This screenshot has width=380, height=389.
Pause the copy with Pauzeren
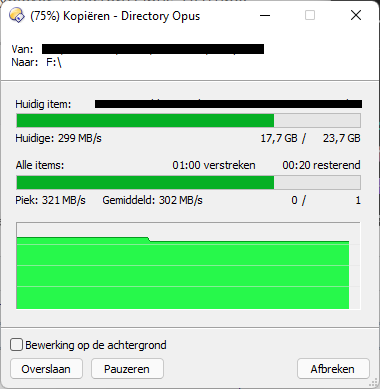click(x=127, y=369)
